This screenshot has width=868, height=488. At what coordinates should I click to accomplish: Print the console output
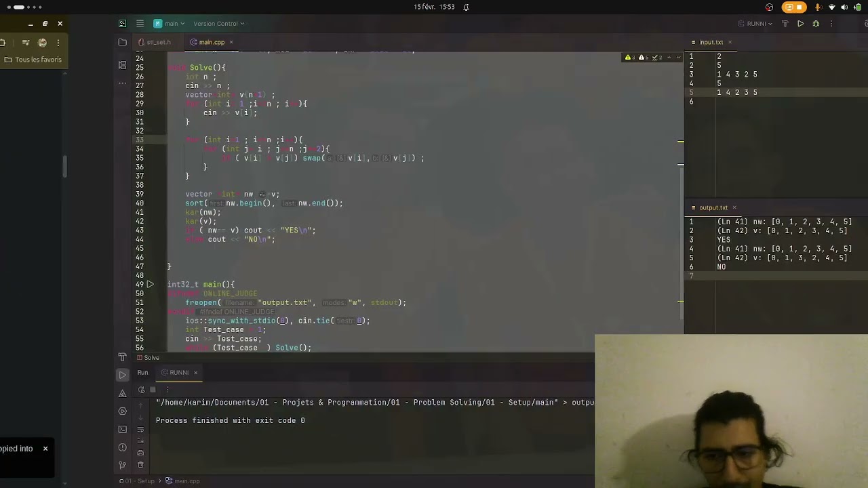tap(140, 453)
